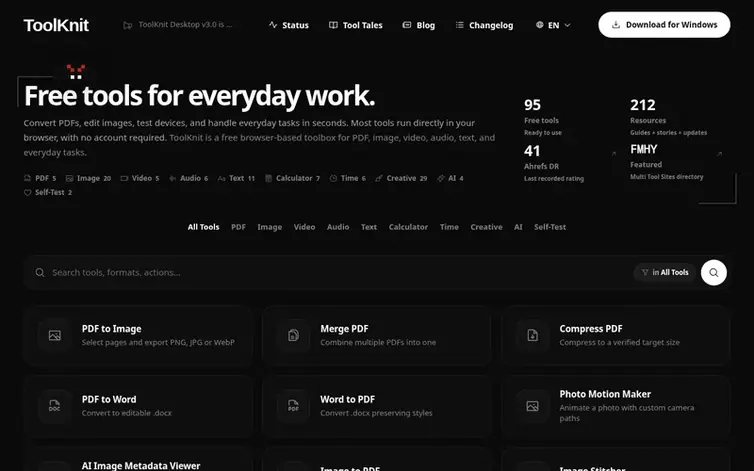
Task: Expand the EN language dropdown
Action: [x=553, y=25]
